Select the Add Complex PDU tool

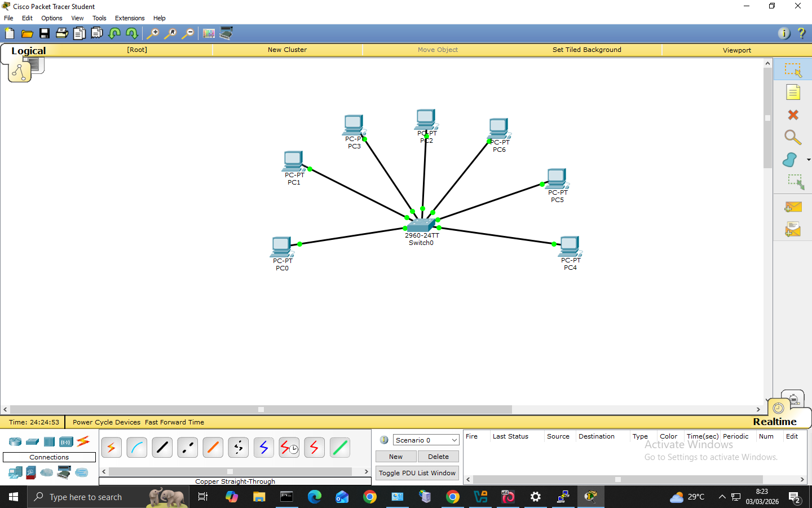[x=792, y=229]
